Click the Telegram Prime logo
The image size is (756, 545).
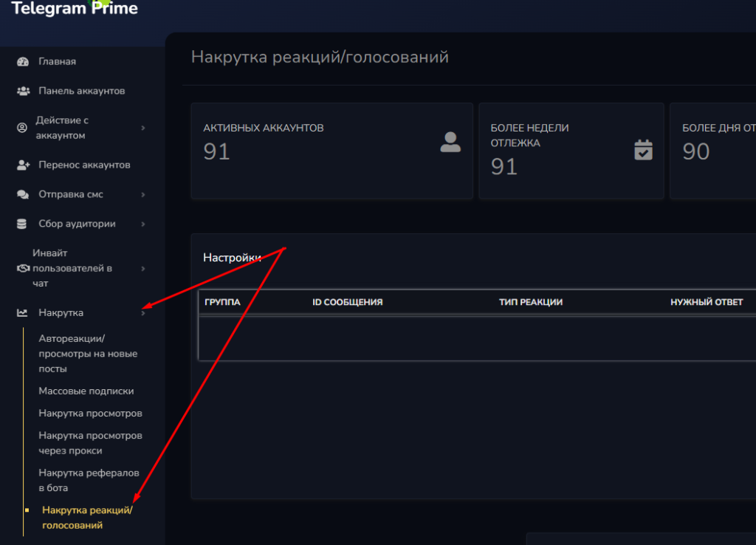point(74,10)
